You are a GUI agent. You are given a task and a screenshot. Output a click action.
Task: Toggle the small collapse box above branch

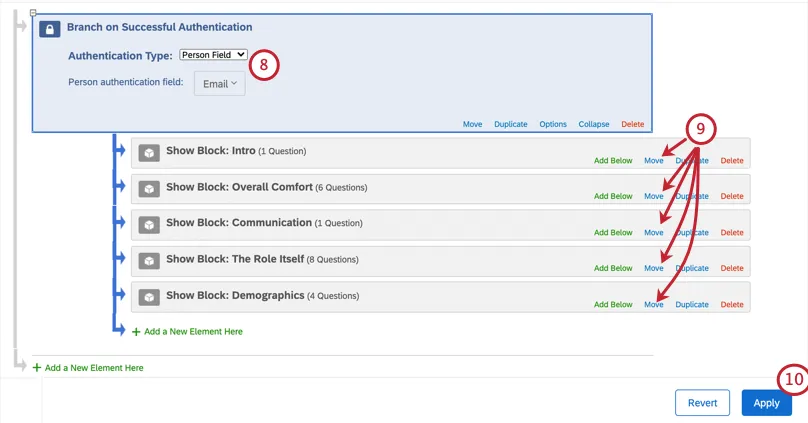pos(33,13)
